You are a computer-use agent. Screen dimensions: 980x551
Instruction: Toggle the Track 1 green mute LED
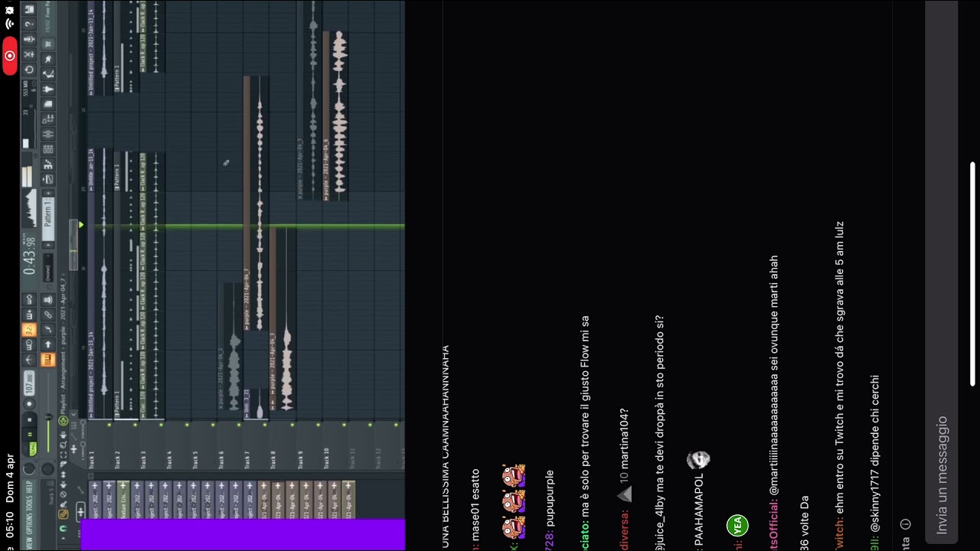pyautogui.click(x=109, y=425)
